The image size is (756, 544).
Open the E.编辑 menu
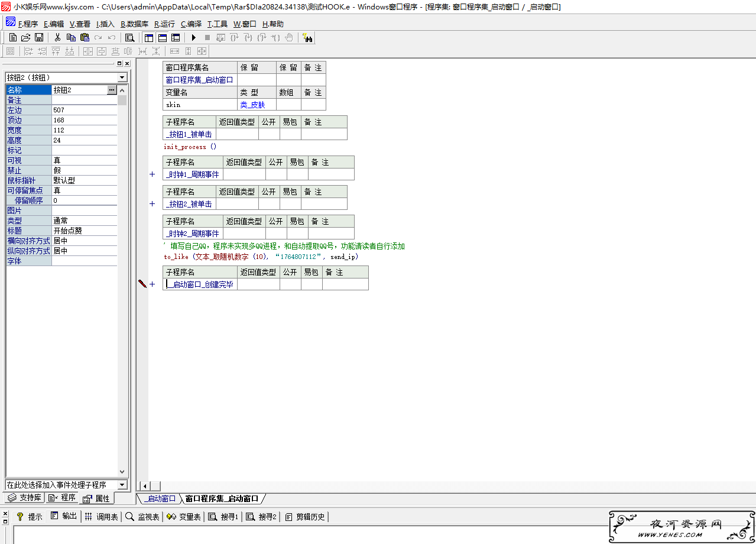click(54, 24)
